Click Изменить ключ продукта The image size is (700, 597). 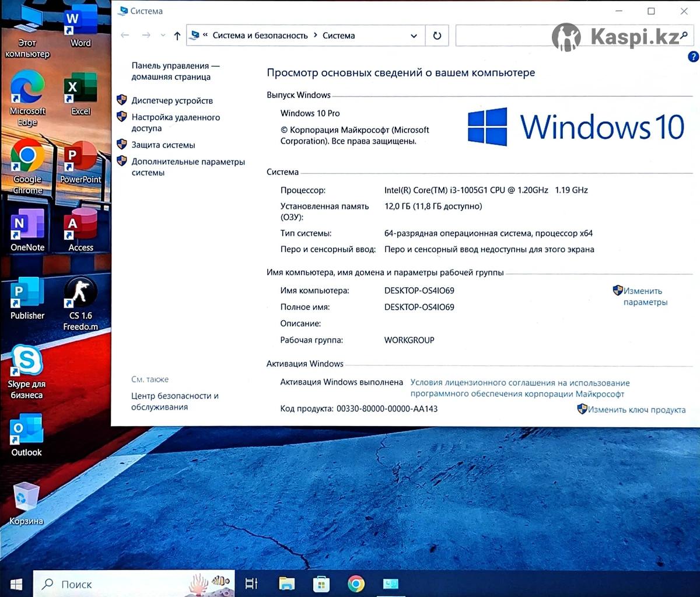(636, 410)
